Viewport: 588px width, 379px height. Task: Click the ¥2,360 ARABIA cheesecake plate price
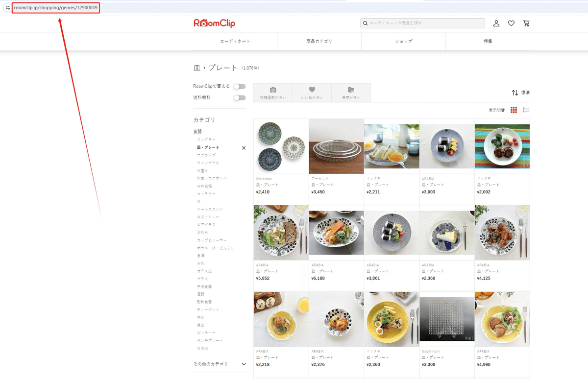click(x=429, y=278)
